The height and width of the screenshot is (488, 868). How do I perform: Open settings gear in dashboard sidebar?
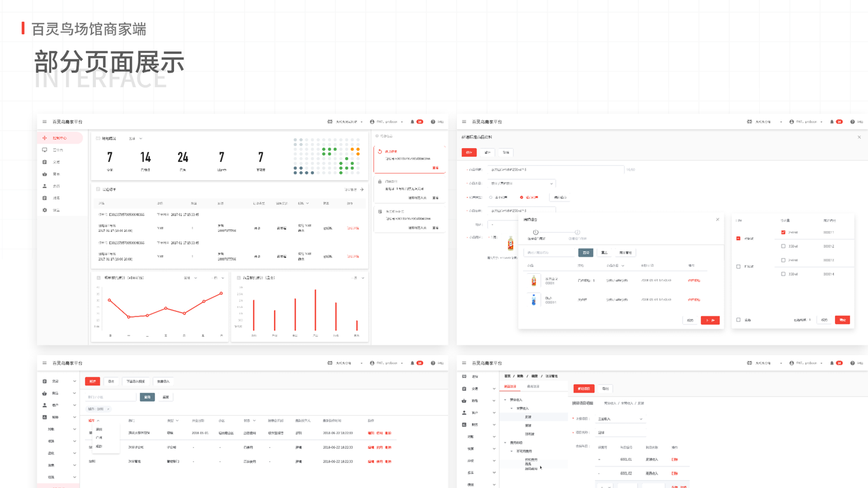tap(44, 210)
